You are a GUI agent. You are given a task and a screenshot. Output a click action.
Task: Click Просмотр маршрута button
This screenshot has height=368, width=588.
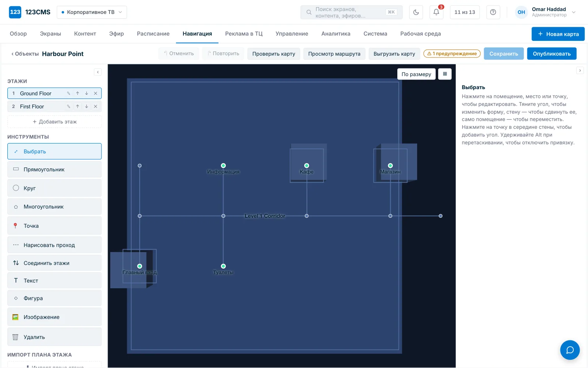334,54
